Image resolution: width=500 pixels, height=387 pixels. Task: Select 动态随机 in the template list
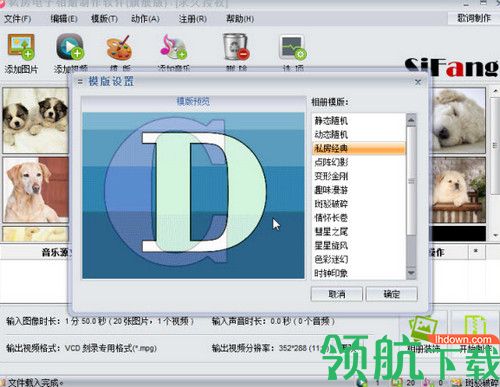coord(359,134)
